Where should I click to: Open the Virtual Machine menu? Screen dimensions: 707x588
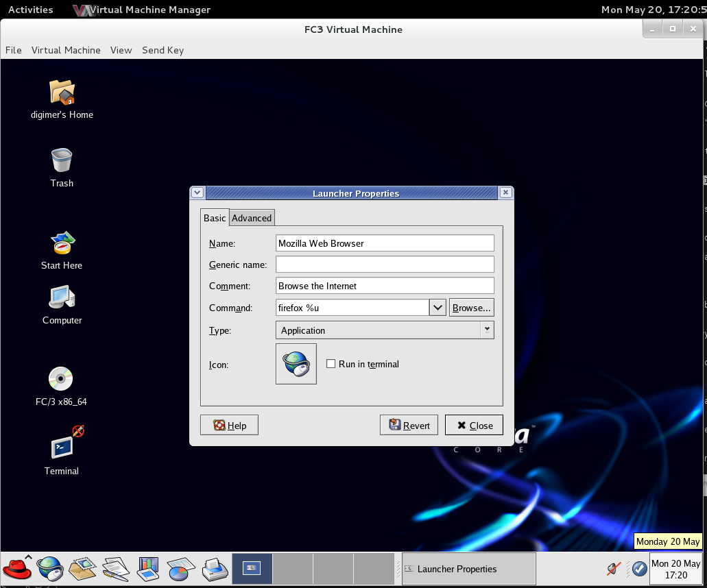pos(66,50)
